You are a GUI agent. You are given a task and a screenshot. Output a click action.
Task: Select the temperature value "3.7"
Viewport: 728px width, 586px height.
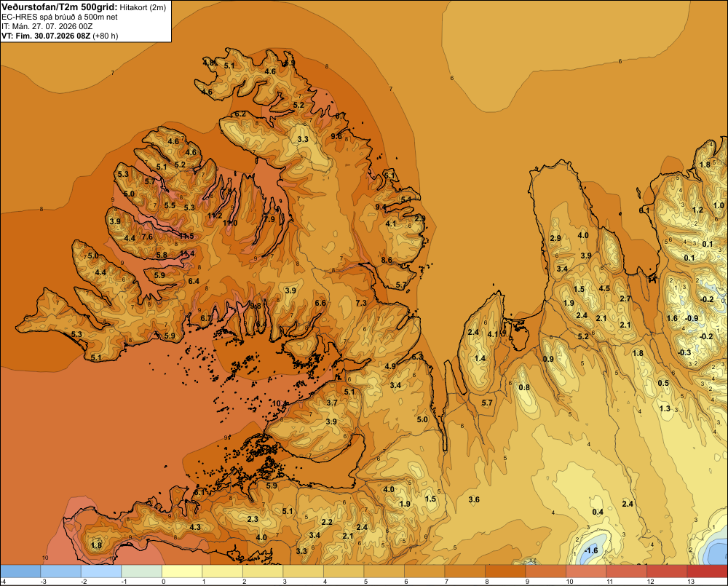[332, 403]
